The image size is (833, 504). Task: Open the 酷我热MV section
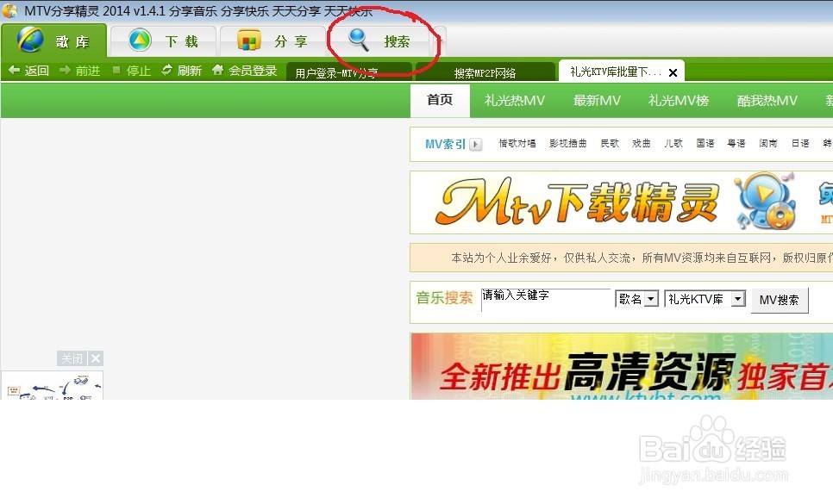click(767, 100)
